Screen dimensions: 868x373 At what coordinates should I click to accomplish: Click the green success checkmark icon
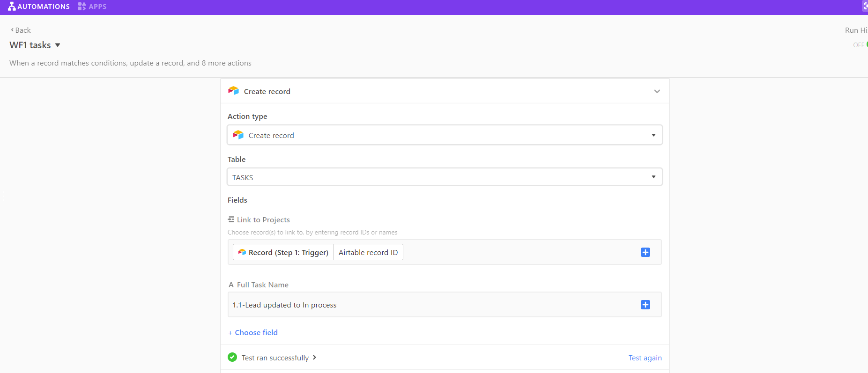coord(232,357)
